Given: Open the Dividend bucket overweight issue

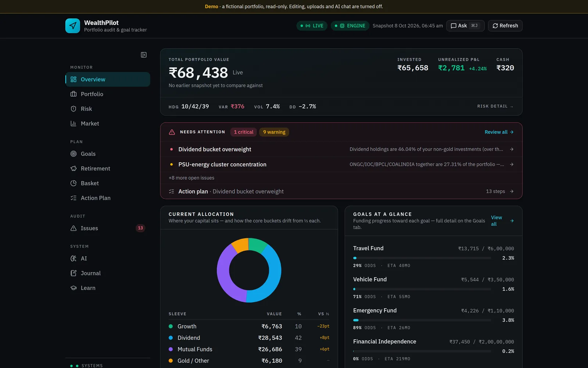Looking at the screenshot, I should (341, 149).
